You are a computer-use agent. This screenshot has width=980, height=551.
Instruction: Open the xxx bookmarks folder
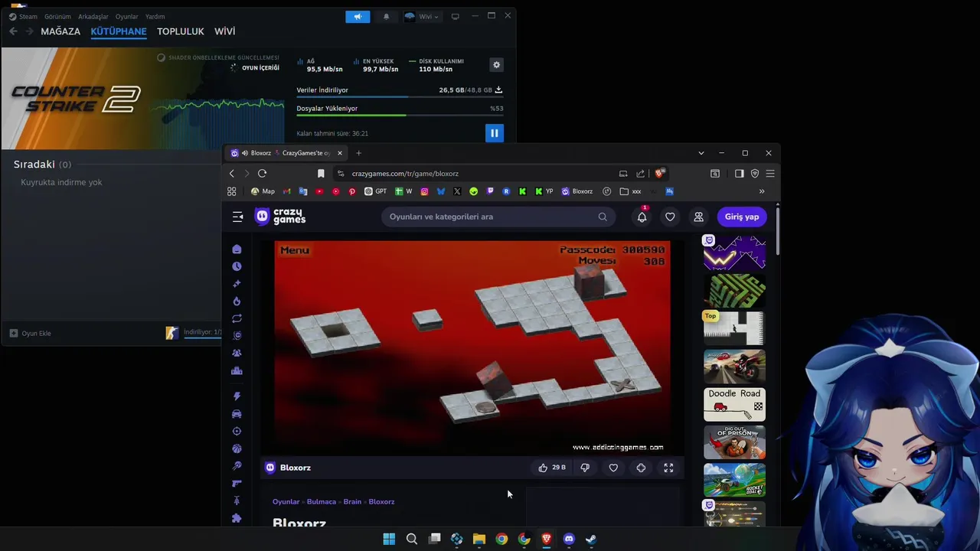point(630,191)
